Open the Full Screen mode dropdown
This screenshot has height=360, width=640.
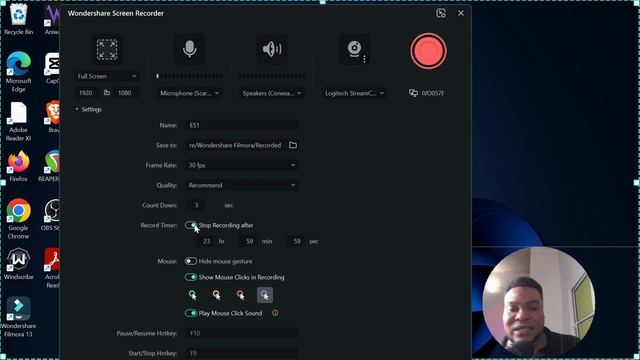107,76
